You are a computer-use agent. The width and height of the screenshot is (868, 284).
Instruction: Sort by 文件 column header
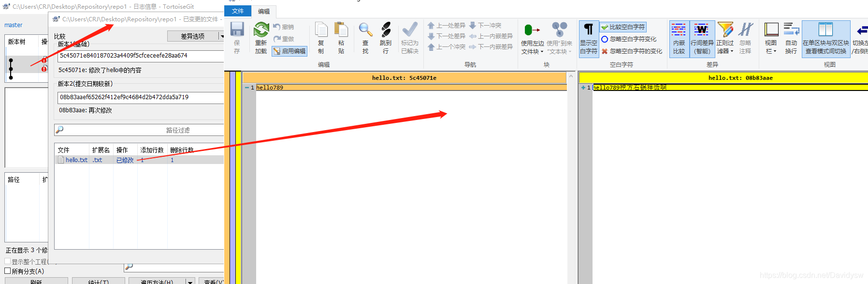click(x=72, y=150)
